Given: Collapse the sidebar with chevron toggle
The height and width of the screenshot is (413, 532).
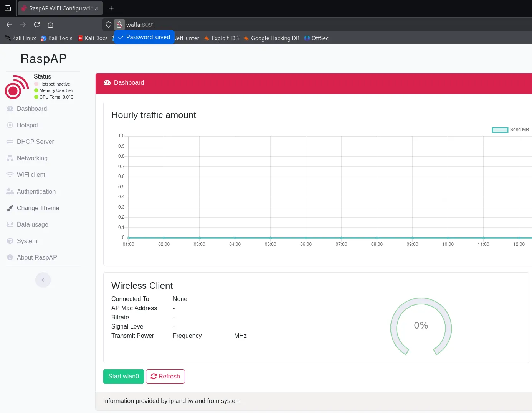Looking at the screenshot, I should click(43, 280).
